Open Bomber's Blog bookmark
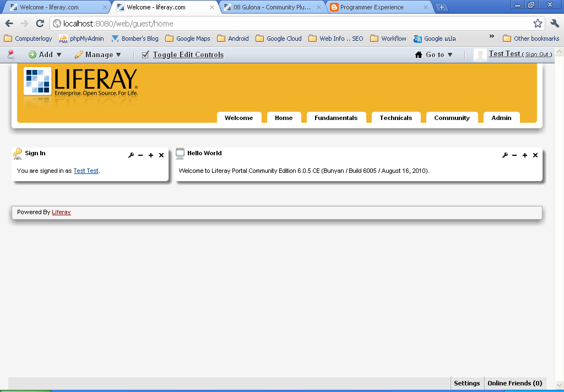The image size is (564, 392). [x=135, y=39]
